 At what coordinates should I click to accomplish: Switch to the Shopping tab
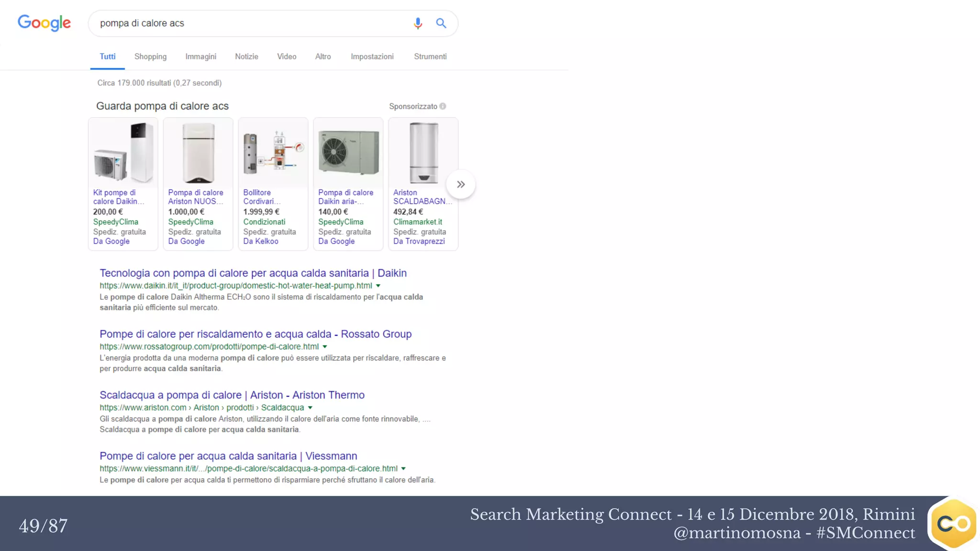pos(150,56)
